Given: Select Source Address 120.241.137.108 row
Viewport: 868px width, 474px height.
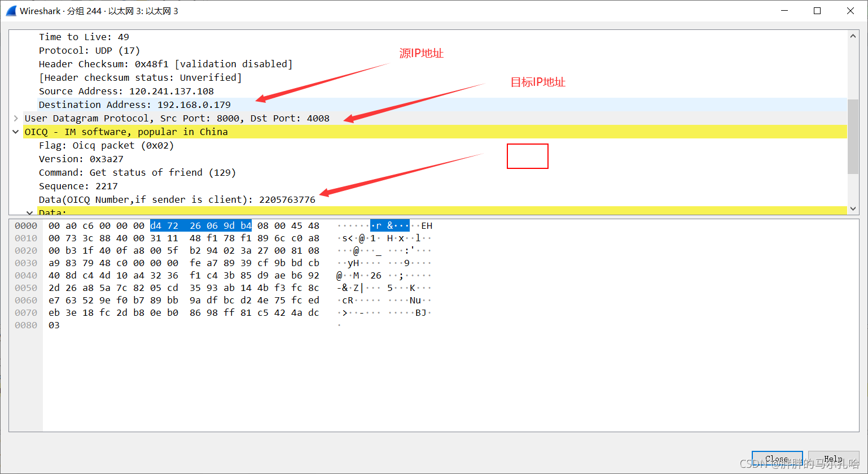Looking at the screenshot, I should [x=126, y=91].
